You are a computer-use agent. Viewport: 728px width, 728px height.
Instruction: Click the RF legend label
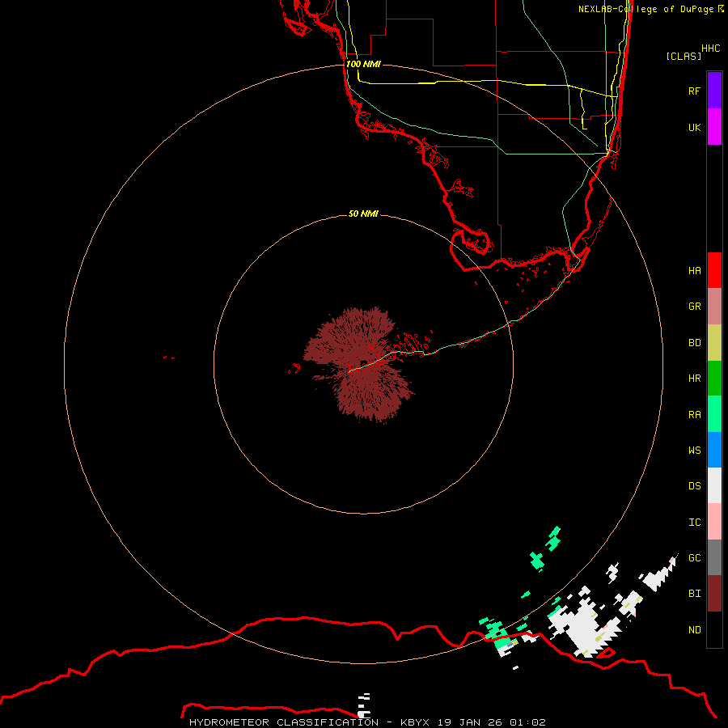pyautogui.click(x=694, y=91)
